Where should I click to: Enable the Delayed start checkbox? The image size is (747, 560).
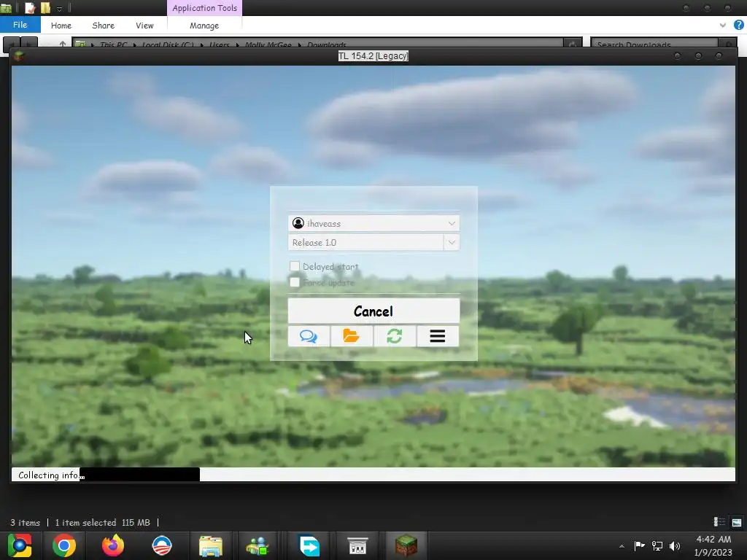tap(295, 266)
